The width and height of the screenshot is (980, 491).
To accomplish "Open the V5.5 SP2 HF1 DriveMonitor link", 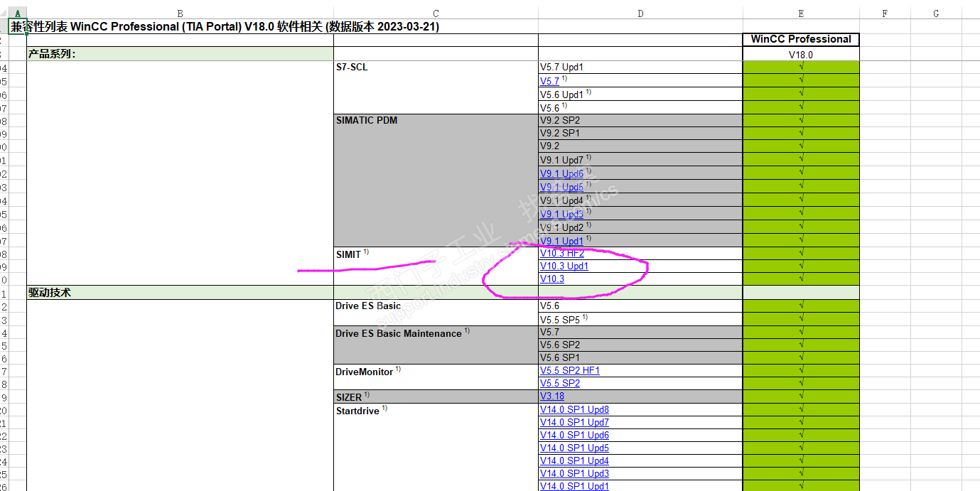I will click(x=570, y=370).
